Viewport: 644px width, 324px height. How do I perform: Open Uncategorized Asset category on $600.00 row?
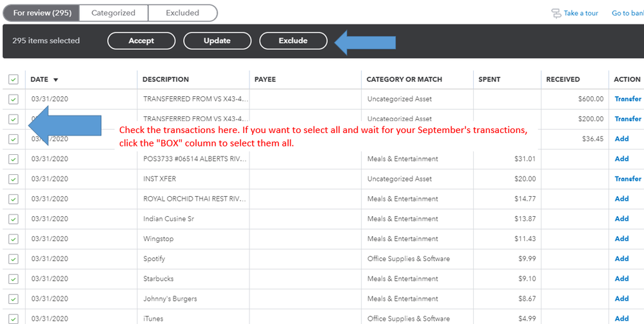click(x=399, y=99)
